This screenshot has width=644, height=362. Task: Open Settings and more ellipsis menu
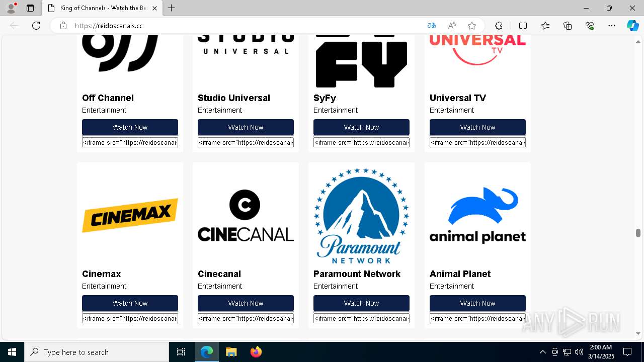(x=612, y=26)
